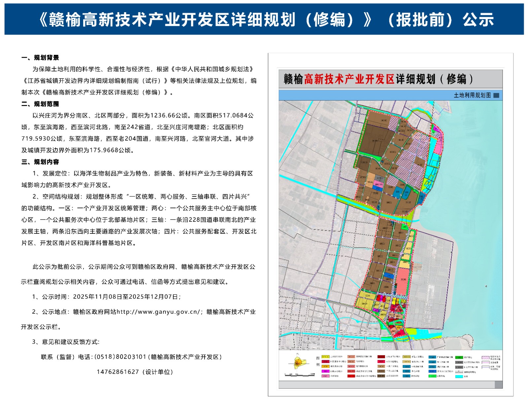Image resolution: width=528 pixels, height=420 pixels.
Task: Select the hatched purple legend swatch
Action: [485, 358]
